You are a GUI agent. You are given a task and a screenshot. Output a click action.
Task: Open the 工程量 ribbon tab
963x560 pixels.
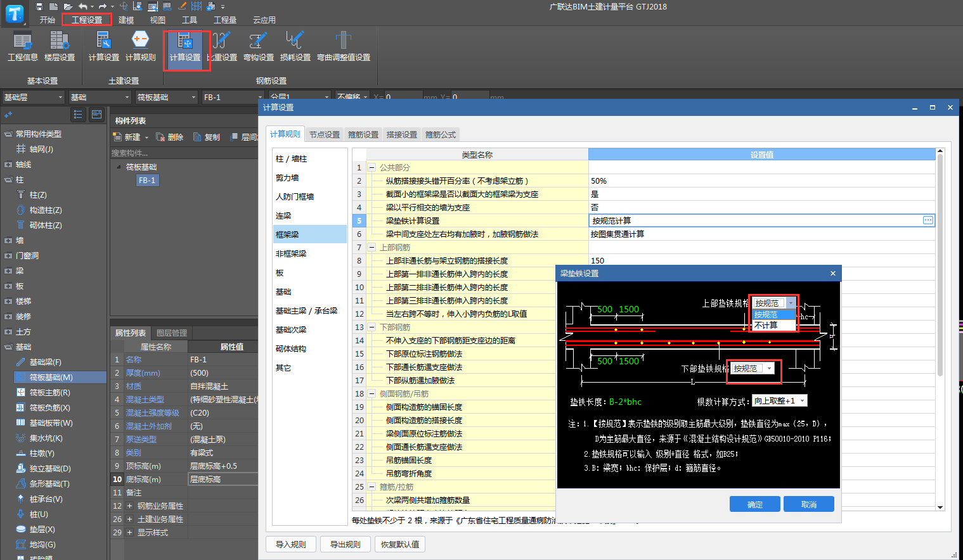click(x=225, y=20)
